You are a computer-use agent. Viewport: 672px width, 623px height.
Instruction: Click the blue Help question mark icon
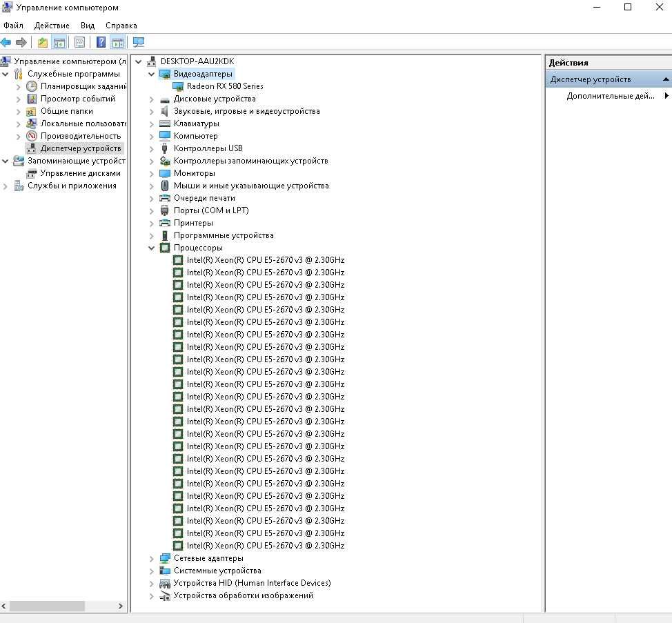click(101, 42)
